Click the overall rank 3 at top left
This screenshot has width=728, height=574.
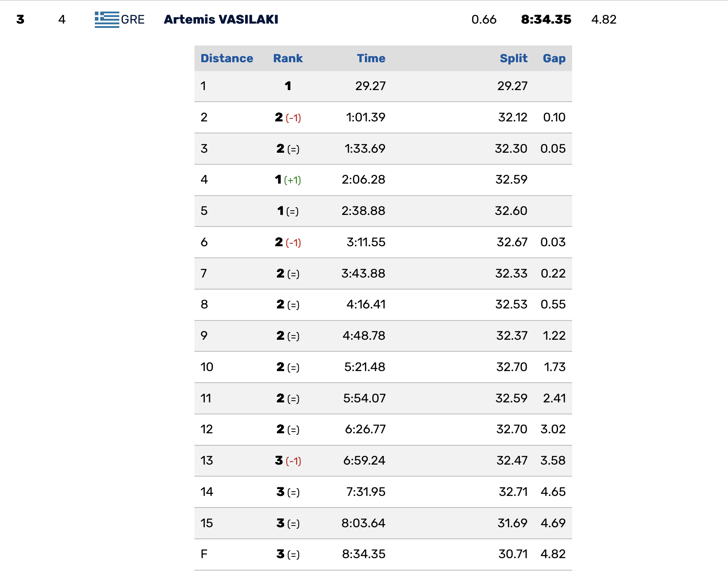click(x=20, y=20)
